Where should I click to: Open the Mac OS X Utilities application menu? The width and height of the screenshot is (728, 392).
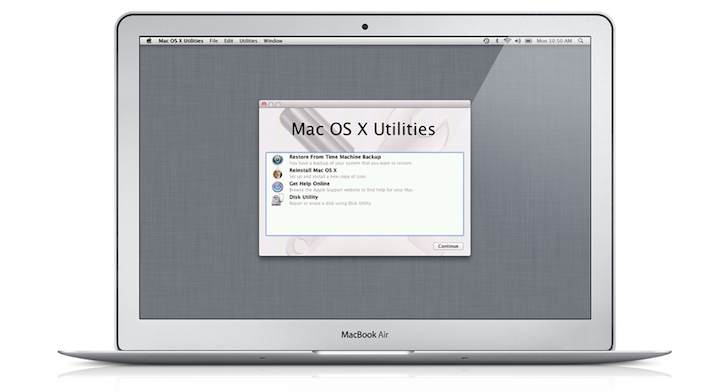pos(181,41)
